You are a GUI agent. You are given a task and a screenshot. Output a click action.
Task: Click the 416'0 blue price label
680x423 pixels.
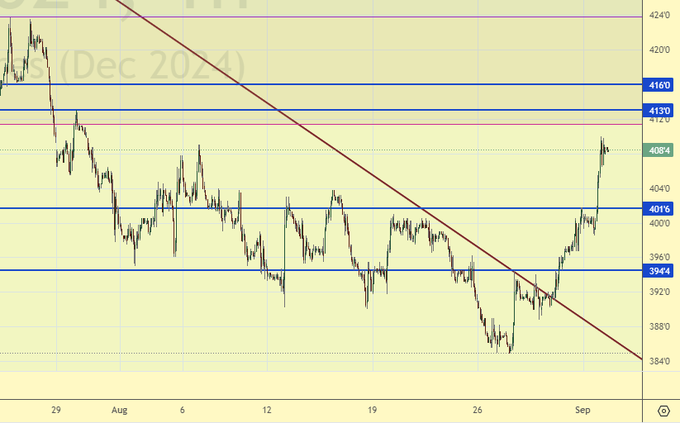[x=660, y=85]
